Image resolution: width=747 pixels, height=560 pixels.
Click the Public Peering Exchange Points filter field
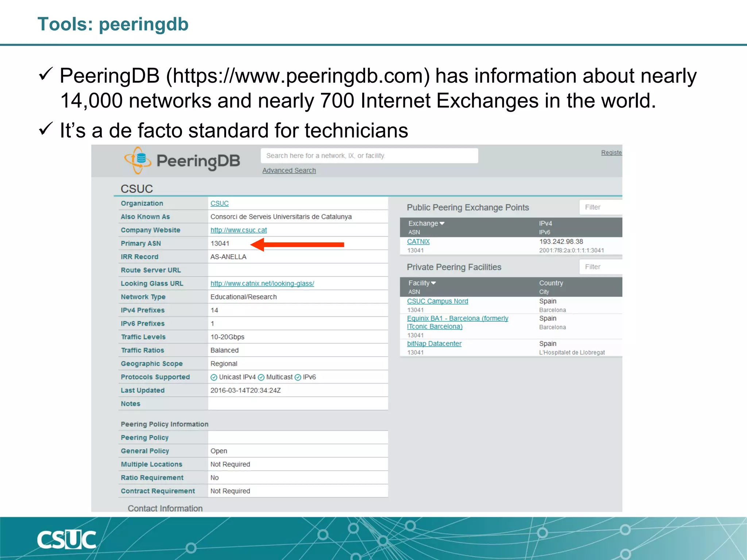(x=601, y=207)
